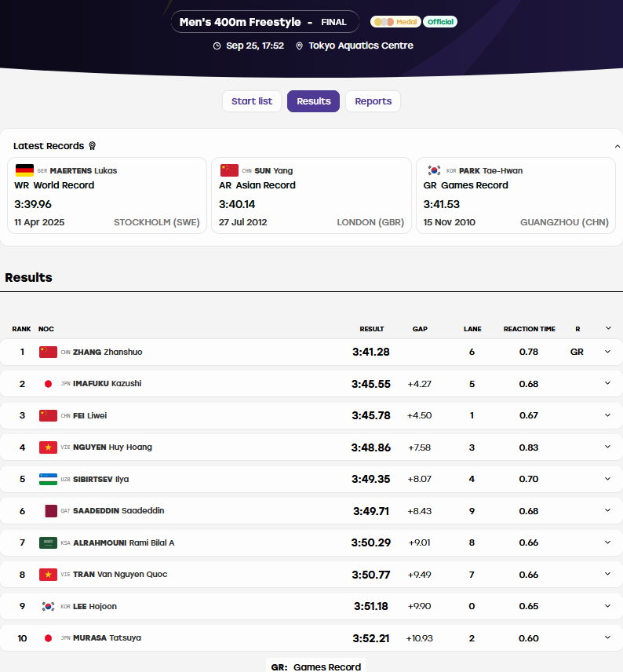This screenshot has width=623, height=672.
Task: Expand FEI Liwei result row
Action: coord(607,415)
